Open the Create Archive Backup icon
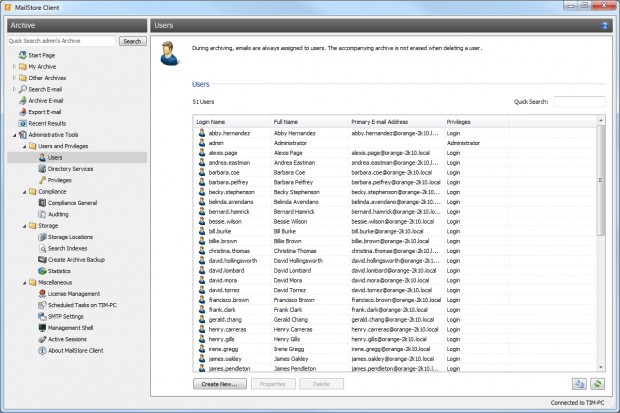This screenshot has width=620, height=413. (42, 260)
